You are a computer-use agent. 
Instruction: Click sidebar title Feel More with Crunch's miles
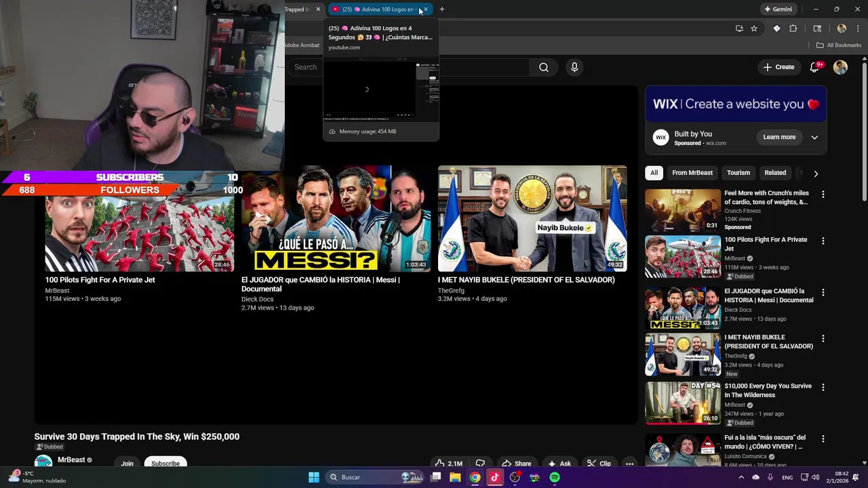coord(766,197)
